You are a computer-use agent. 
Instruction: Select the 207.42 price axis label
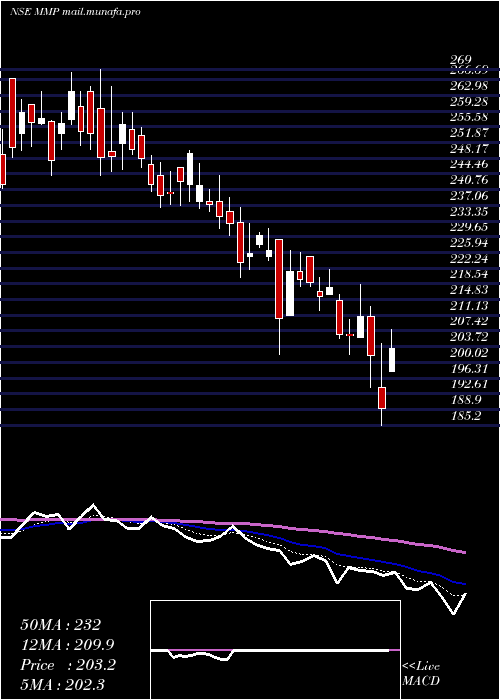point(469,321)
